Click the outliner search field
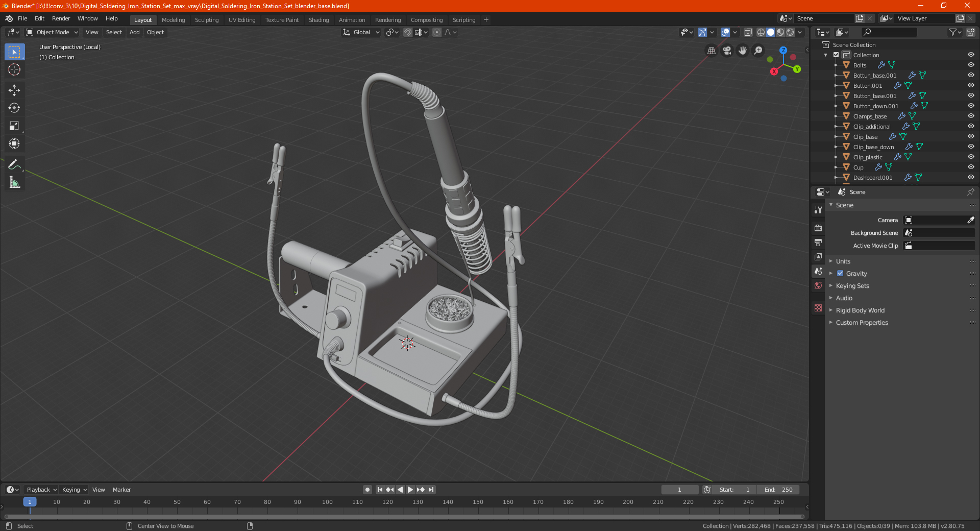Image resolution: width=980 pixels, height=531 pixels. 888,32
